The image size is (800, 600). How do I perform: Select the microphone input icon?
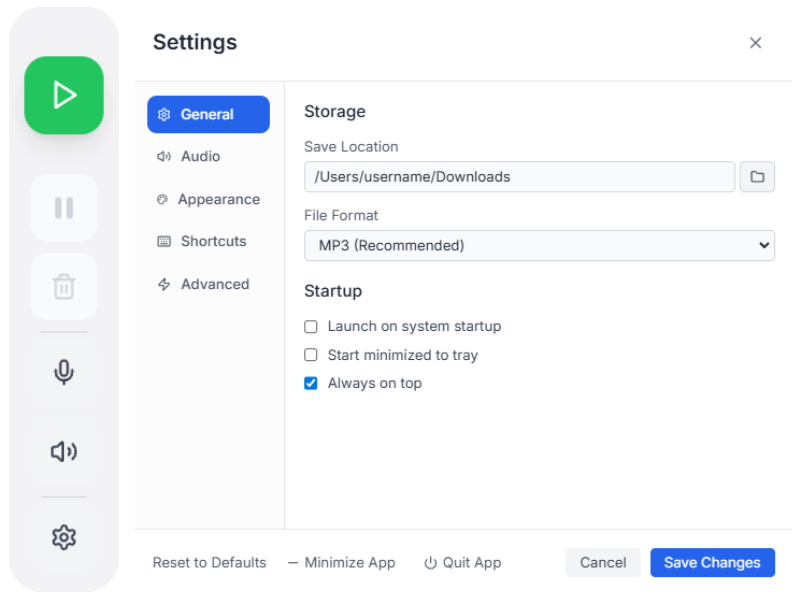coord(63,372)
